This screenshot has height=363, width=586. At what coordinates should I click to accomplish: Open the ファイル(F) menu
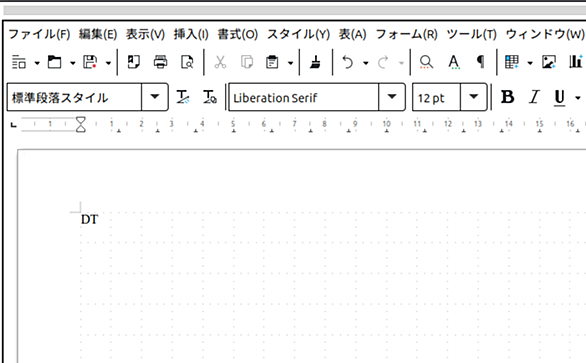click(x=39, y=34)
